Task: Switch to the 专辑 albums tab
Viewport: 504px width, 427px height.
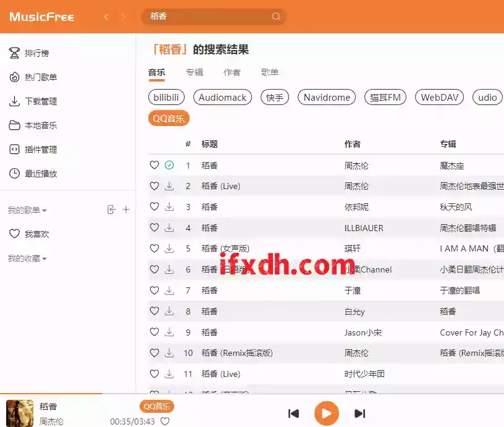Action: (195, 72)
